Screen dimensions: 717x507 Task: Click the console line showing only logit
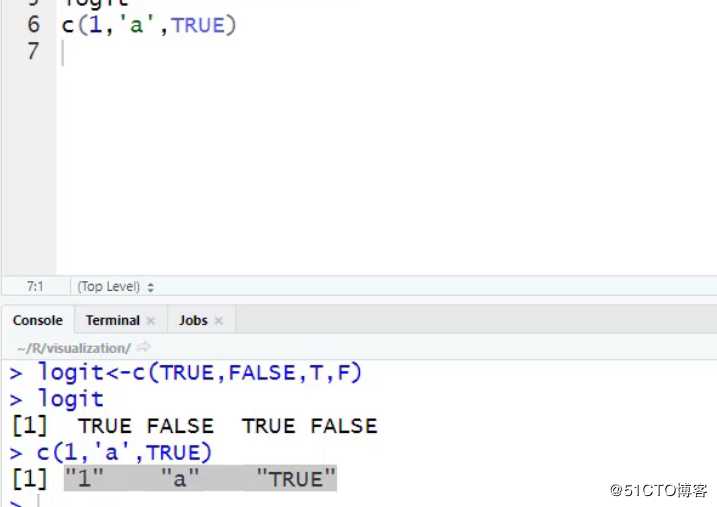pos(70,400)
